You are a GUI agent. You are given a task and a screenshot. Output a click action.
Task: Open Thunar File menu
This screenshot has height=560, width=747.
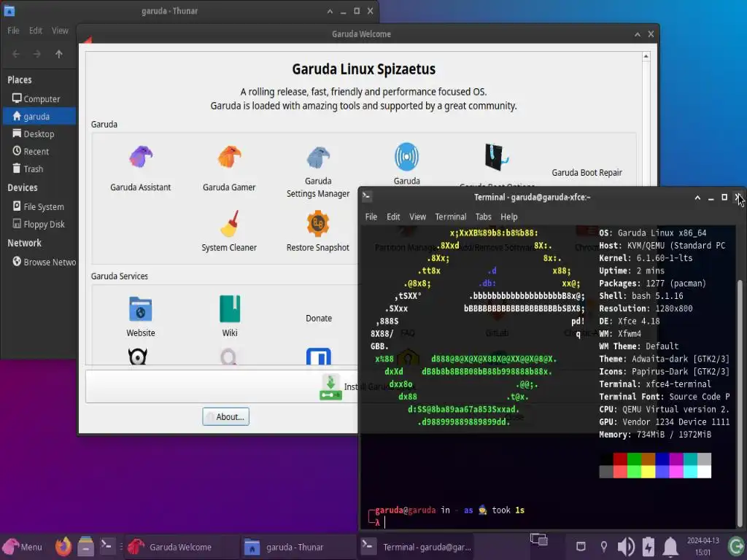tap(13, 31)
